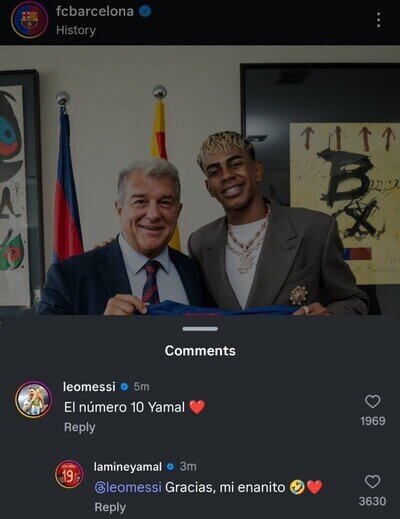400x519 pixels.
Task: Reply to leomessi's comment
Action: coord(80,427)
